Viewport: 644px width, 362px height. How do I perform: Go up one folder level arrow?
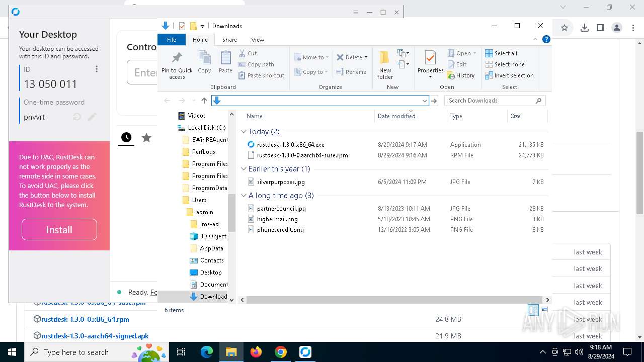coord(204,101)
